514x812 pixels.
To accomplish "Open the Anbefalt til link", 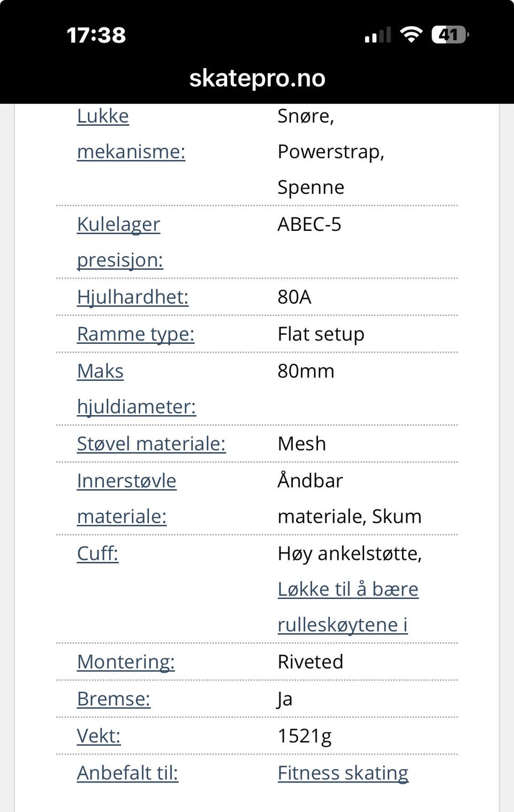I will pyautogui.click(x=127, y=772).
